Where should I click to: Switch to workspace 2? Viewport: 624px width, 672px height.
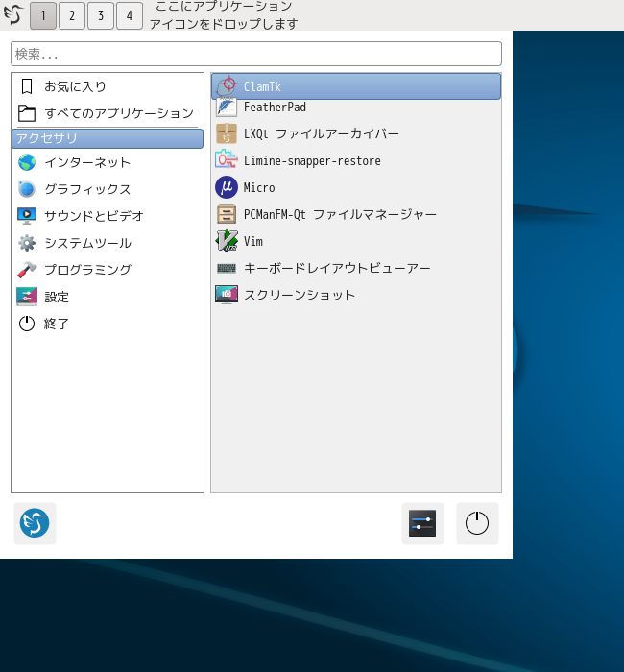pos(72,15)
